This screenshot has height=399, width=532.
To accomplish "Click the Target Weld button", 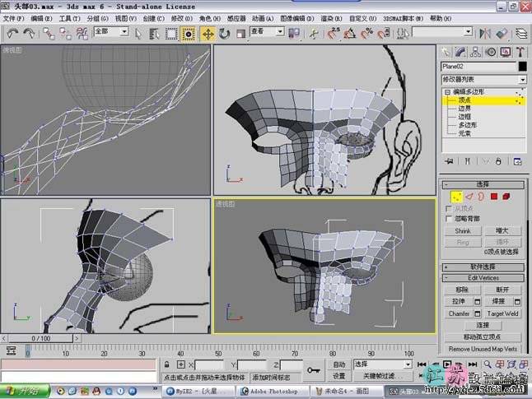I will pyautogui.click(x=502, y=313).
